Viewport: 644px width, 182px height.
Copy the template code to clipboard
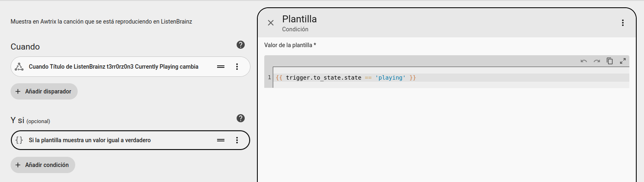click(x=610, y=61)
